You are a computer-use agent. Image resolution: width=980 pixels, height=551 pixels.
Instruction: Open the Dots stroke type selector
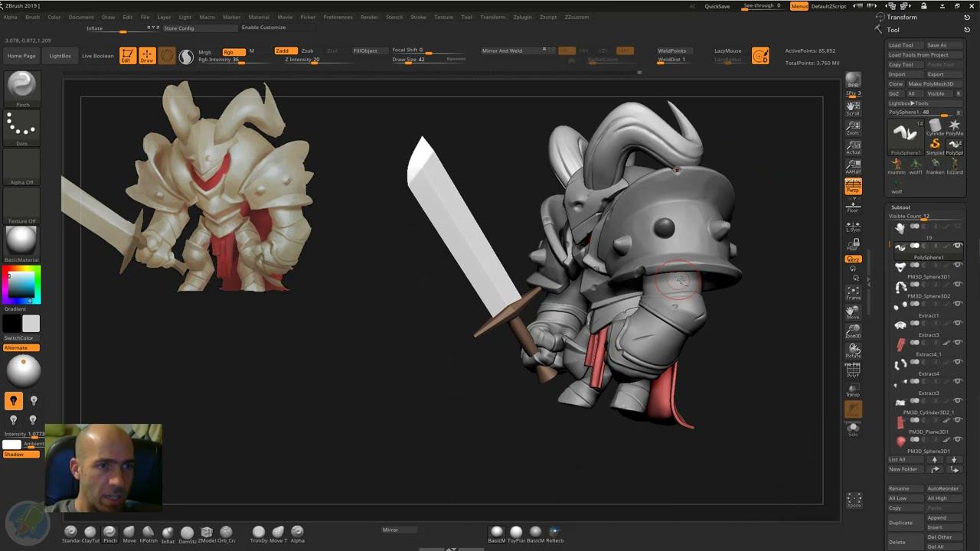[x=21, y=129]
